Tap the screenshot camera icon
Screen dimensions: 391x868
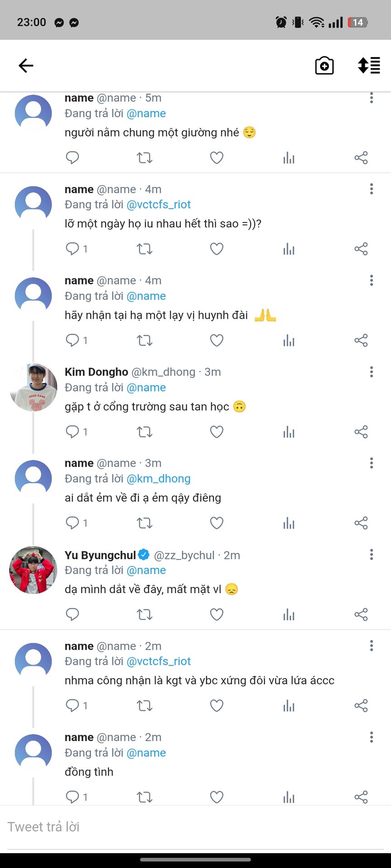click(324, 66)
